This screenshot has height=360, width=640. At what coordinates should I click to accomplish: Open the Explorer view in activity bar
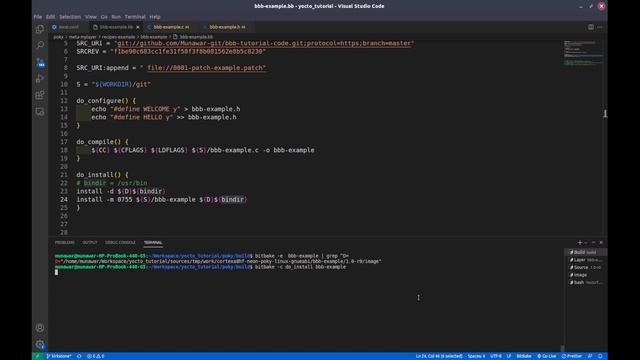click(x=40, y=29)
